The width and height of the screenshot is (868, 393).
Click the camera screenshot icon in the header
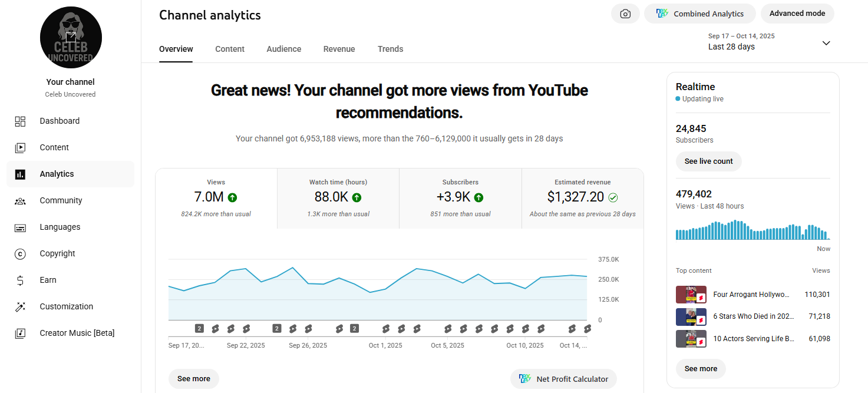pos(625,14)
